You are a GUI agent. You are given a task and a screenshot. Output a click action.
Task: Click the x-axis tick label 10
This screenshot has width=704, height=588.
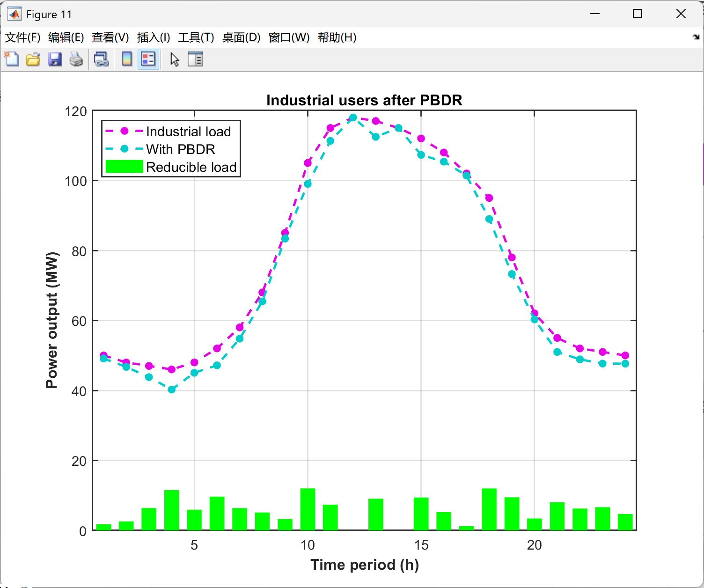[x=308, y=545]
